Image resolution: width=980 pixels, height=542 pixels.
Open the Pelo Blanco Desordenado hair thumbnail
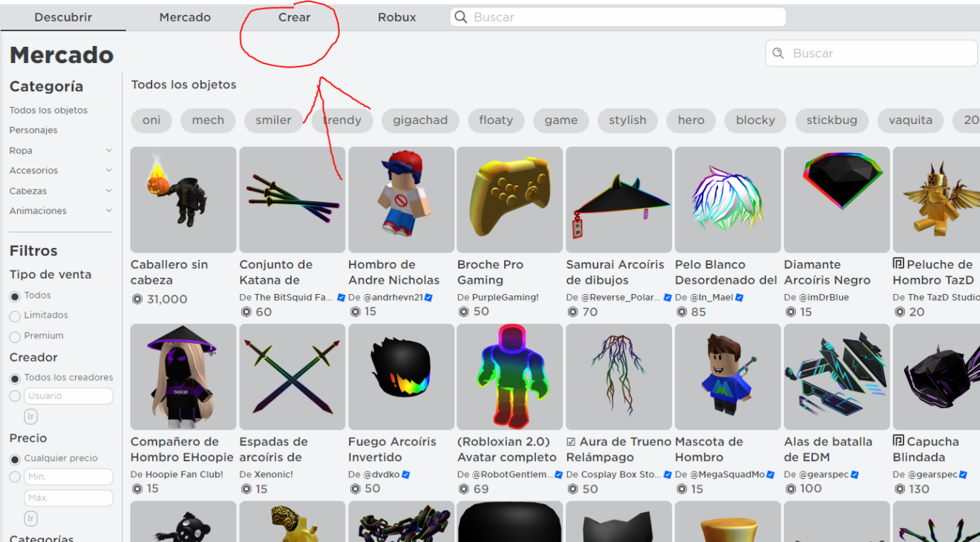tap(728, 200)
